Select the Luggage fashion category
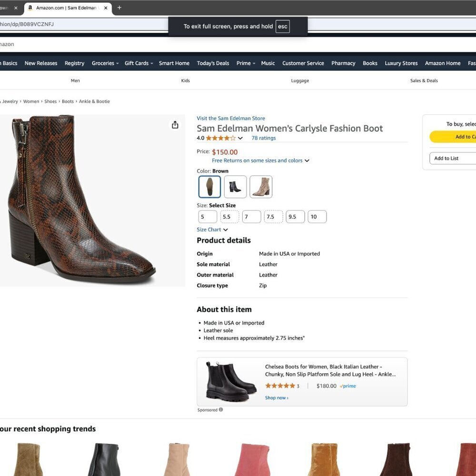This screenshot has height=476, width=476. pyautogui.click(x=300, y=81)
